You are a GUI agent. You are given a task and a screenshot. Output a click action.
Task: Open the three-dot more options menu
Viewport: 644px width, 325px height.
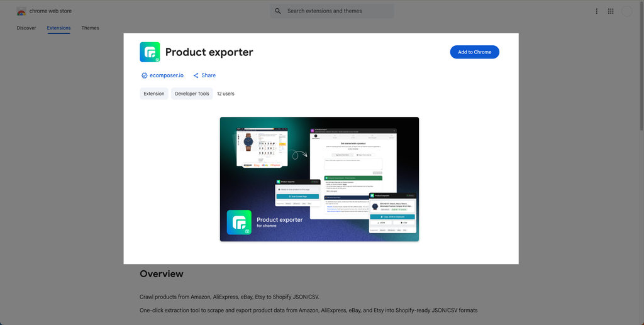596,11
